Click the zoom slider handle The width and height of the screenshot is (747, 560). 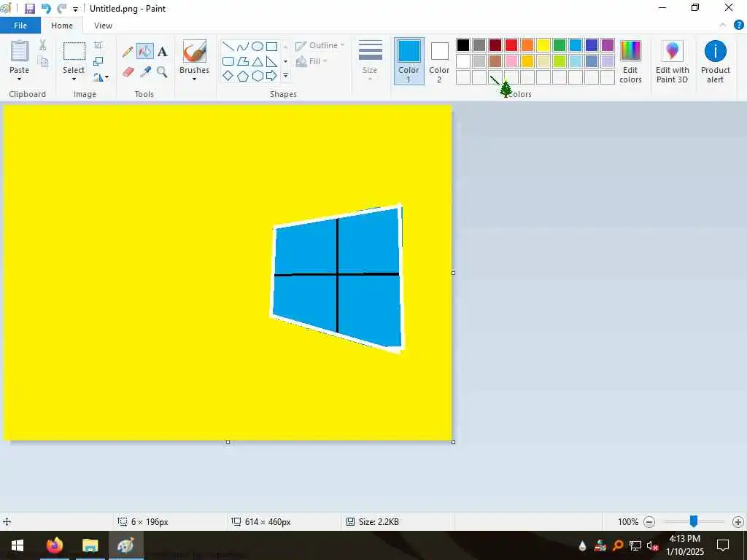tap(694, 521)
